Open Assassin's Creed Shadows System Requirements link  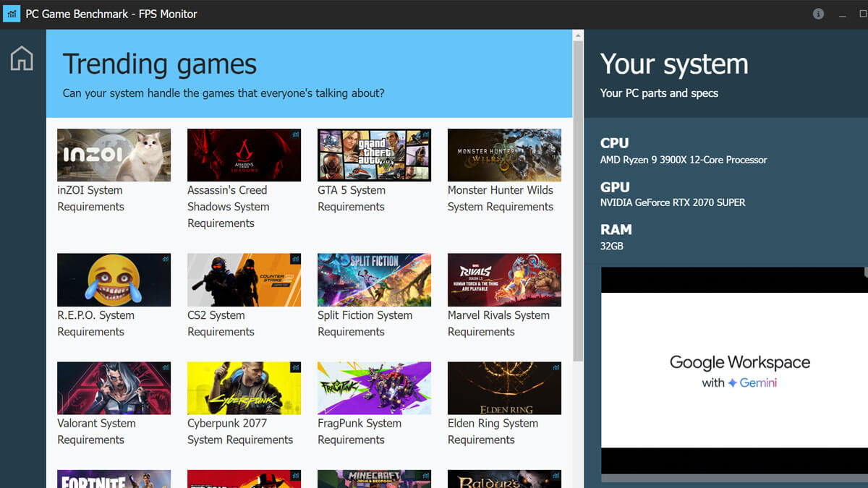click(228, 206)
